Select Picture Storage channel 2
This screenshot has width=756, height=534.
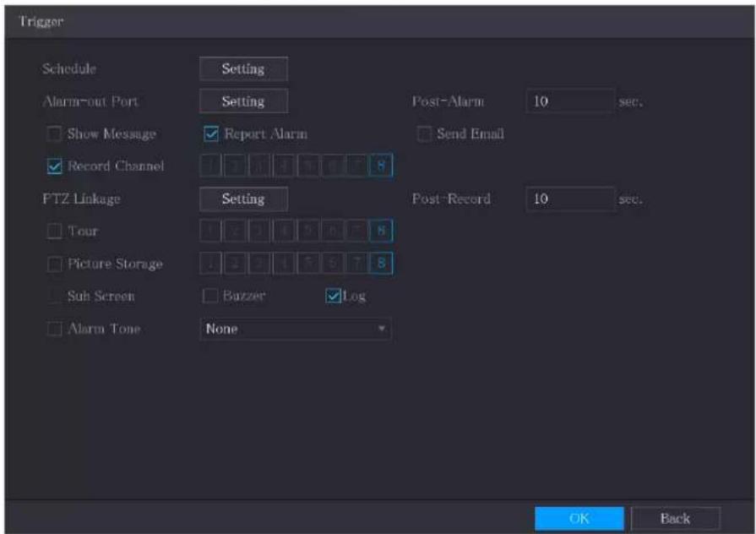point(236,264)
